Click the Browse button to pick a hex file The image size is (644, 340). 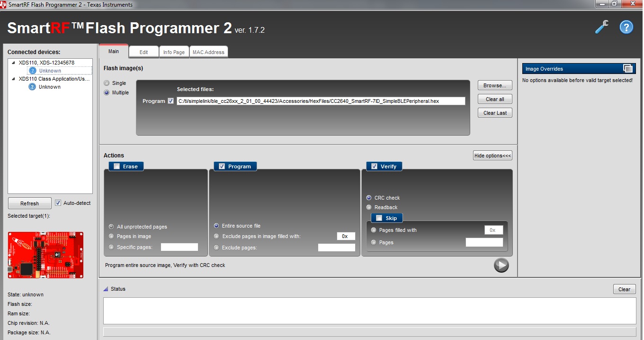pyautogui.click(x=494, y=85)
